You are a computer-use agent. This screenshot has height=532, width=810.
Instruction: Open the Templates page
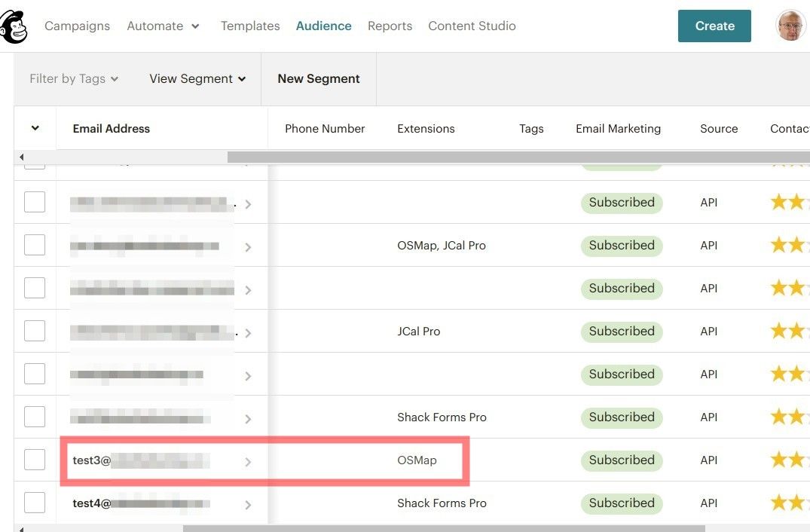(x=250, y=26)
